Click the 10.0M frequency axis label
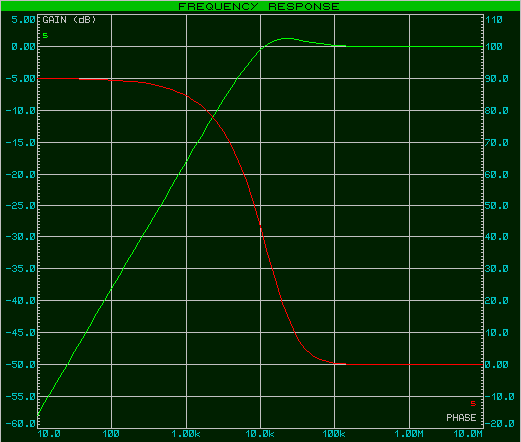521x442 pixels. [468, 434]
